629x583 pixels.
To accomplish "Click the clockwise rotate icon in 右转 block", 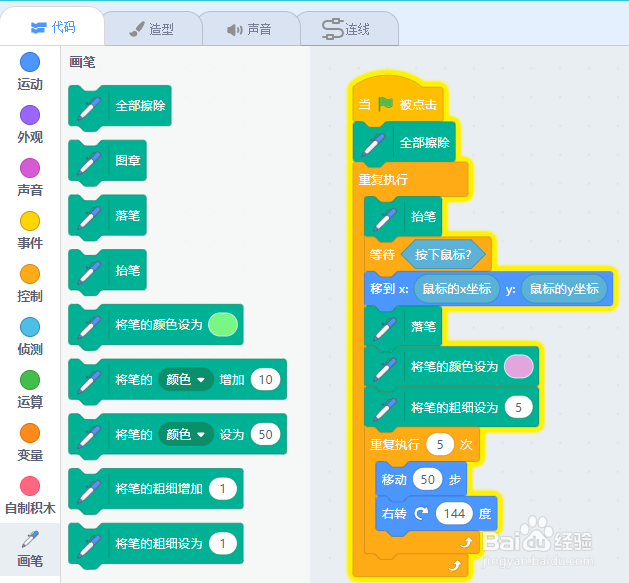I will [x=421, y=514].
